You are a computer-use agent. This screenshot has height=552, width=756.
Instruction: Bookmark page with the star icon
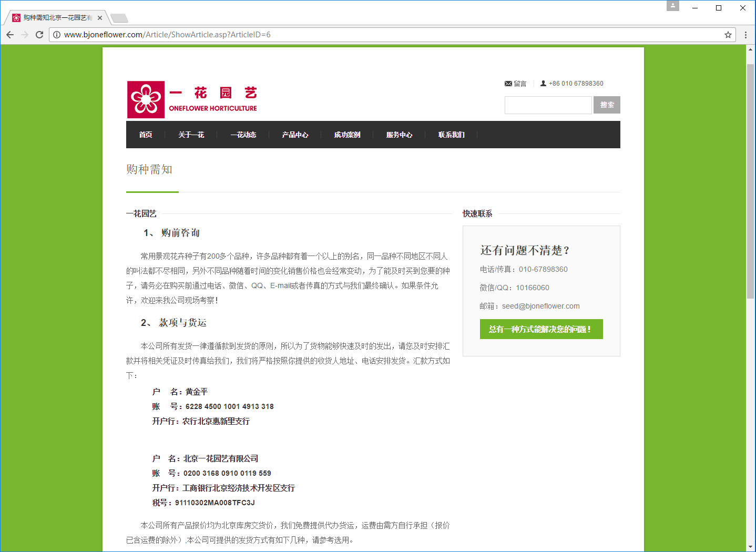pos(728,35)
